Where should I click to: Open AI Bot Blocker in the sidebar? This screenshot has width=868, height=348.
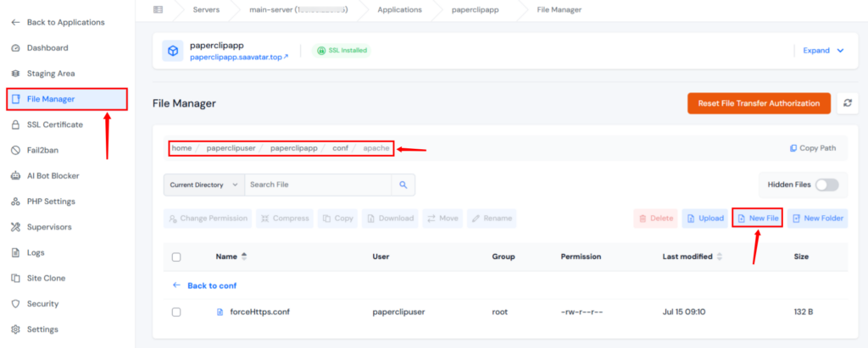pyautogui.click(x=46, y=176)
